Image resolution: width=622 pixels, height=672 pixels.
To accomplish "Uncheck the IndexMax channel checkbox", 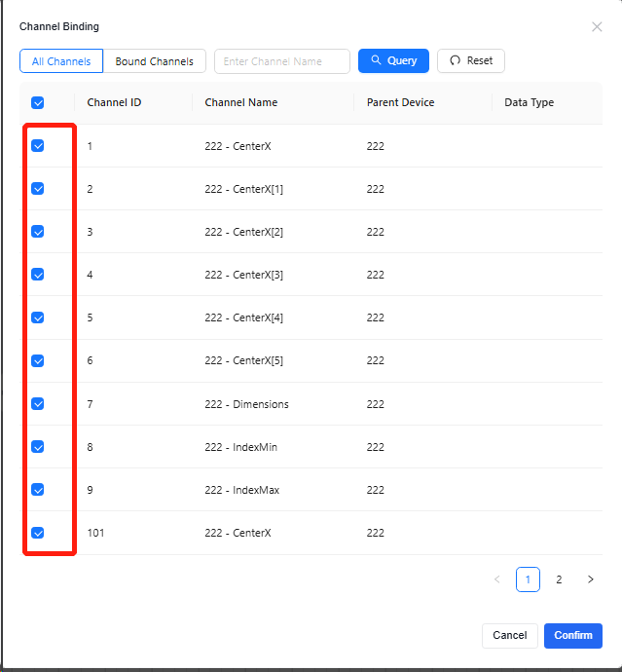I will (38, 490).
